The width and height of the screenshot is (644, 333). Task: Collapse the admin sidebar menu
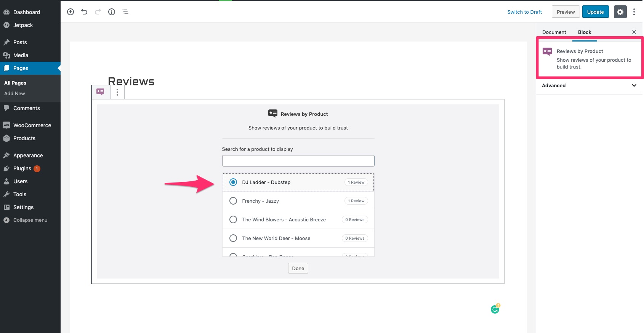click(30, 220)
